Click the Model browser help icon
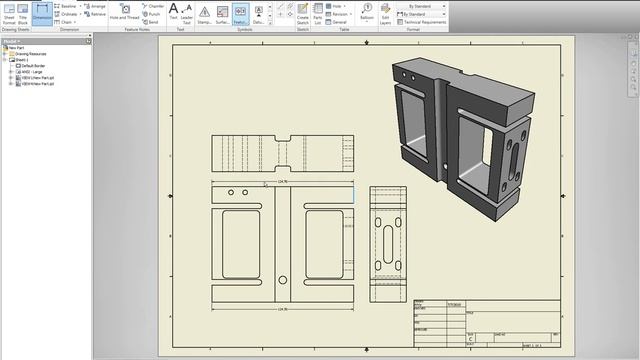The height and width of the screenshot is (360, 640). [x=88, y=41]
